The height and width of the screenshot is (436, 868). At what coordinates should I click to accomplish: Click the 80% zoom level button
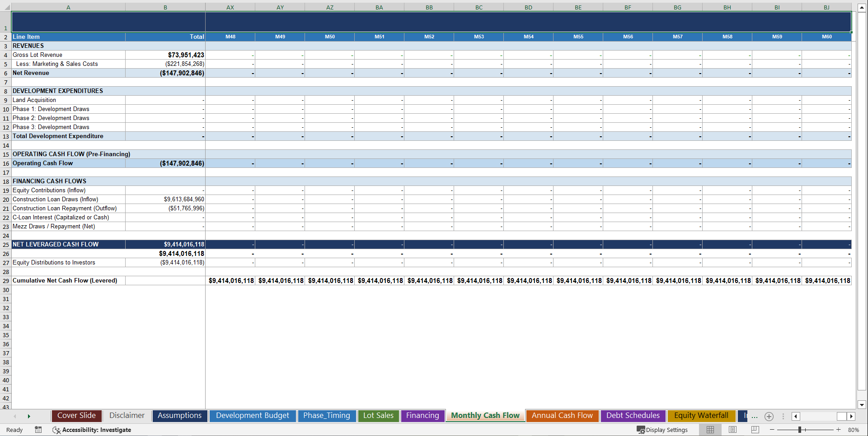[853, 430]
